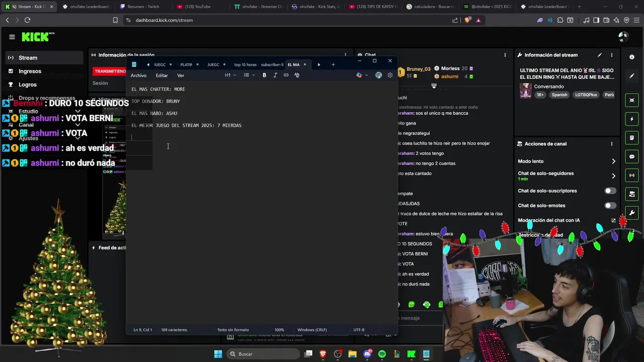Add a new Notepad tab

click(333, 64)
